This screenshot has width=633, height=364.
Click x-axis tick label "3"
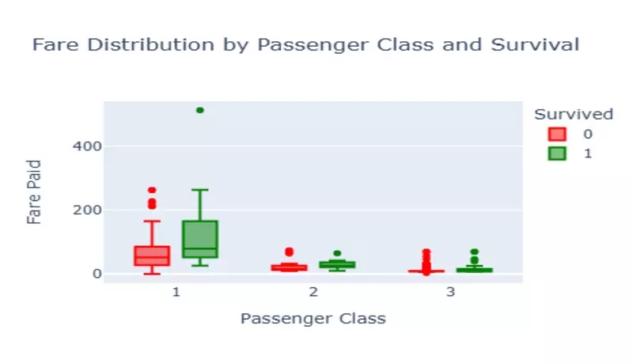451,293
